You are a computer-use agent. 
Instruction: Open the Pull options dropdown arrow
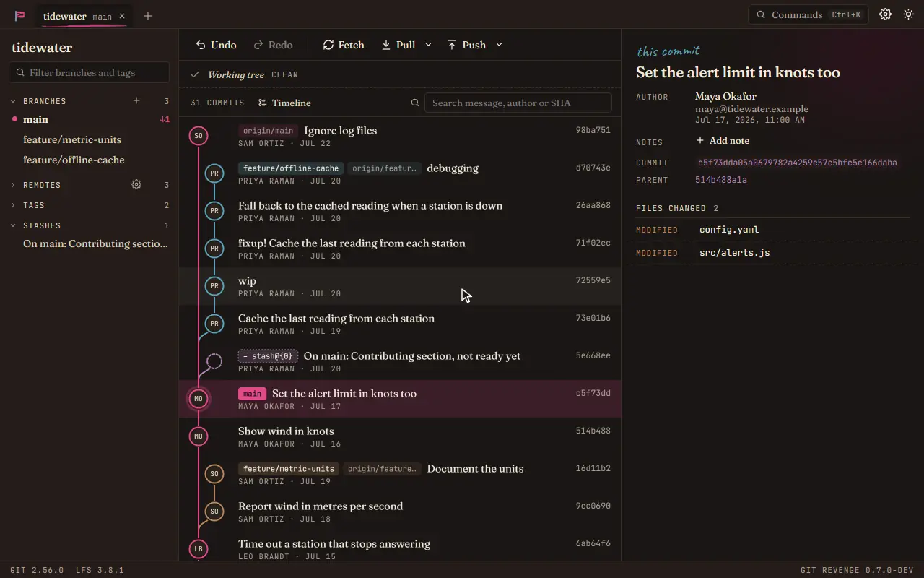[428, 45]
